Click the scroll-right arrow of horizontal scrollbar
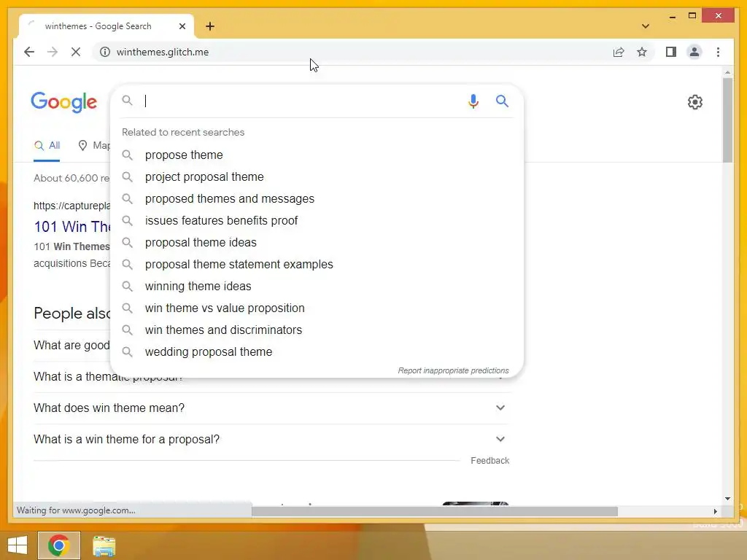 coord(715,511)
